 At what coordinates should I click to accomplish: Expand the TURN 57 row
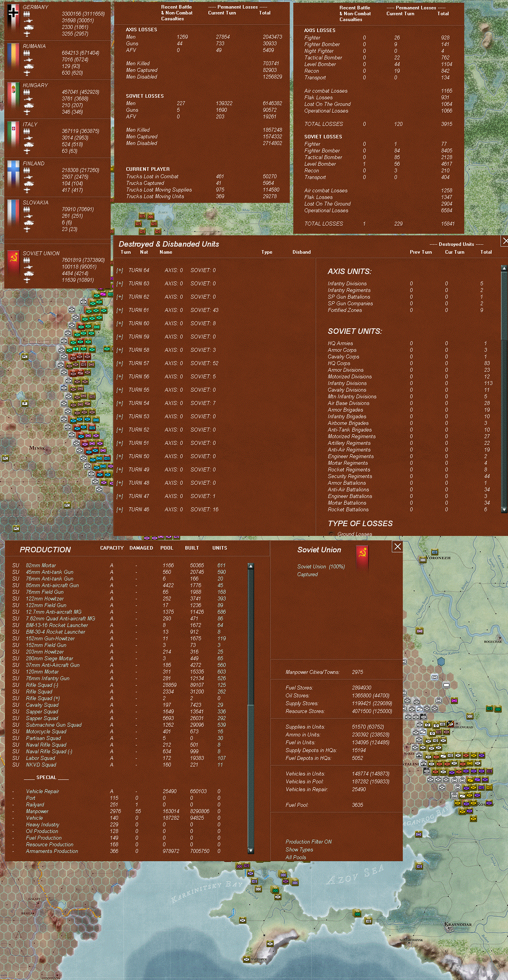tap(120, 364)
